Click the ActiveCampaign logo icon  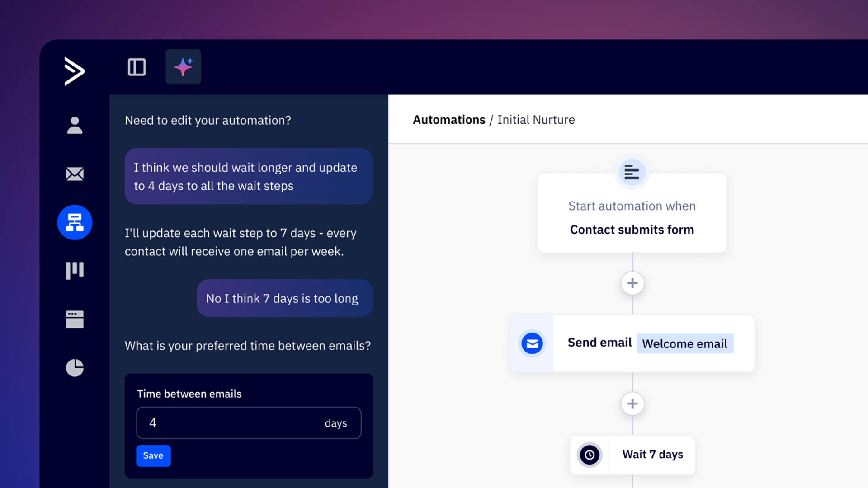[x=75, y=71]
